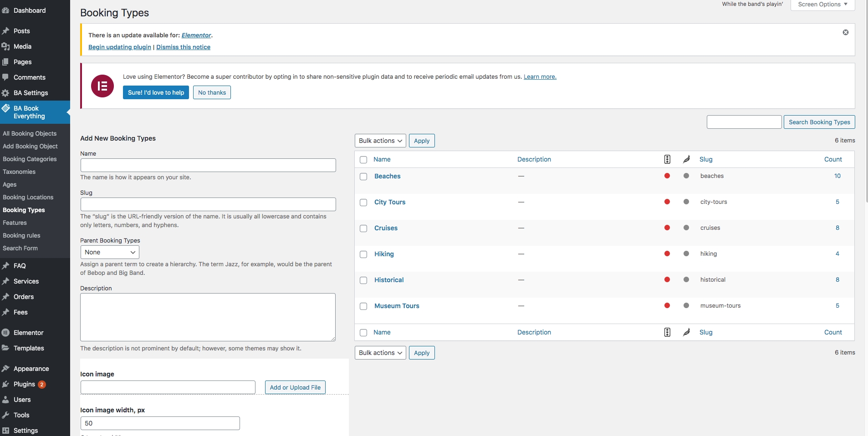Click the readability feather column header icon
This screenshot has width=868, height=436.
686,159
